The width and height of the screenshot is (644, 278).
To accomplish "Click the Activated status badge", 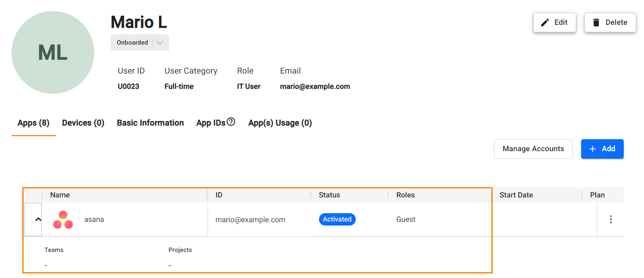I will [x=337, y=219].
